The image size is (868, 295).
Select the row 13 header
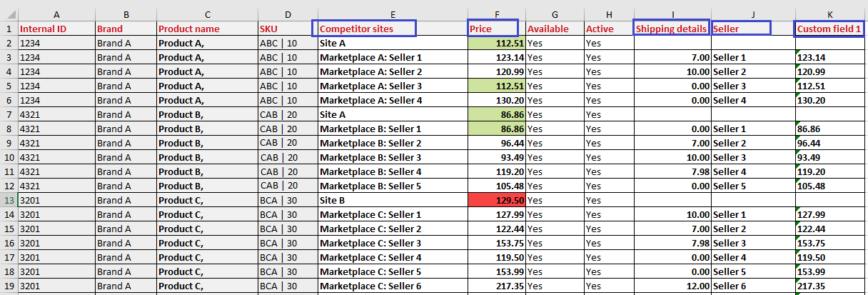(x=9, y=200)
